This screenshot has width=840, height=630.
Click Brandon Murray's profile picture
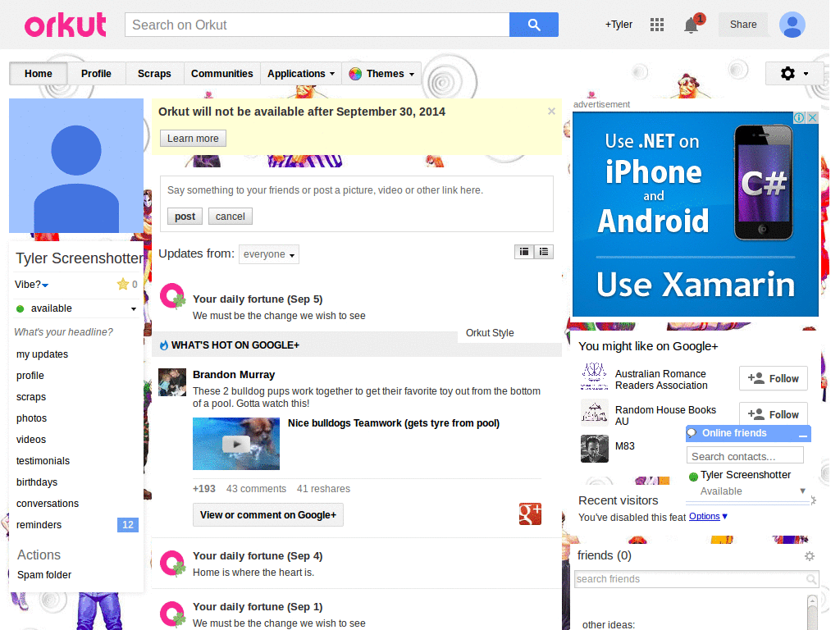(172, 382)
